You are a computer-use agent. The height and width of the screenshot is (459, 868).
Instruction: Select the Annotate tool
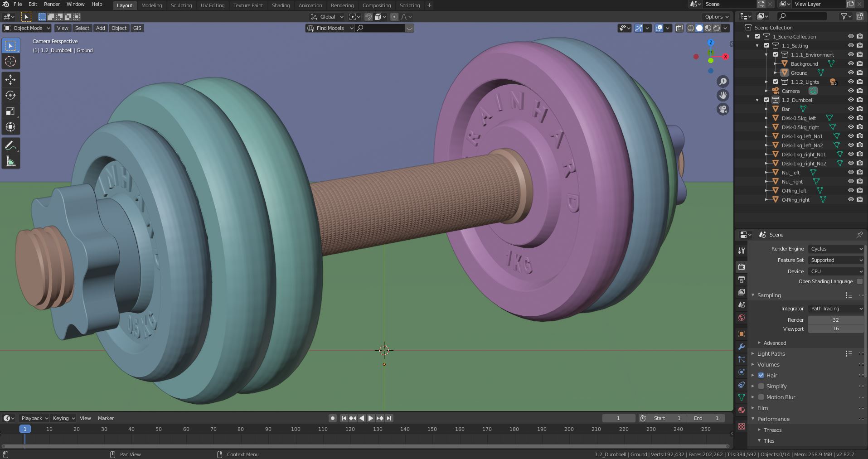pyautogui.click(x=10, y=145)
